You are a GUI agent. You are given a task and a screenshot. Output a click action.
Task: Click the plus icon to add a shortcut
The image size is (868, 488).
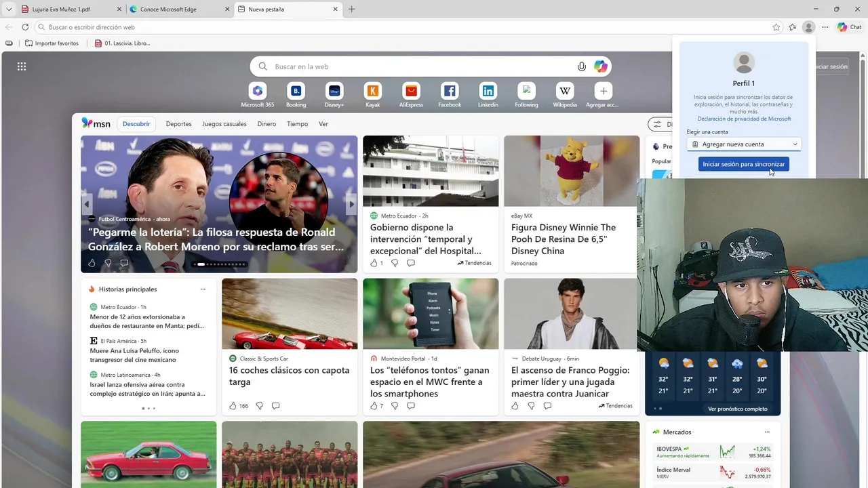click(x=603, y=91)
